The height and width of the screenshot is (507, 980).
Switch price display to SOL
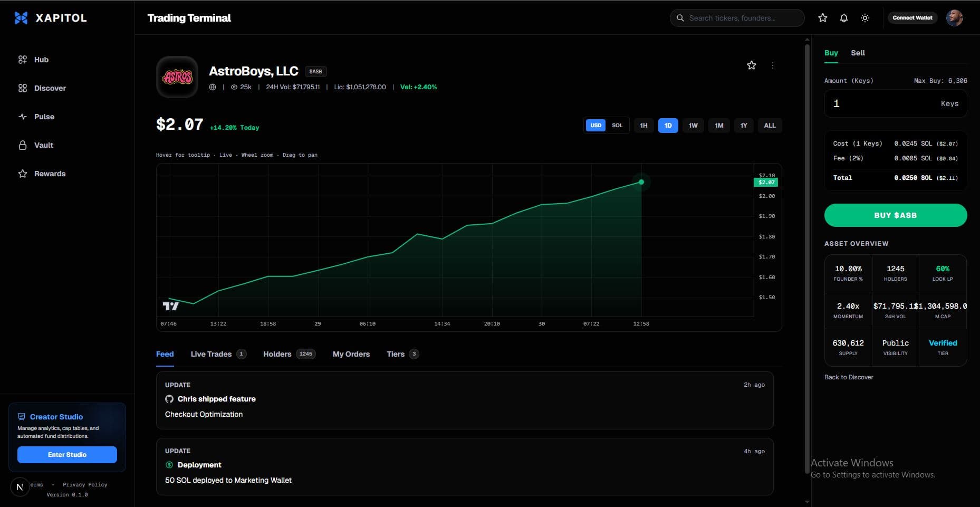[x=617, y=126]
